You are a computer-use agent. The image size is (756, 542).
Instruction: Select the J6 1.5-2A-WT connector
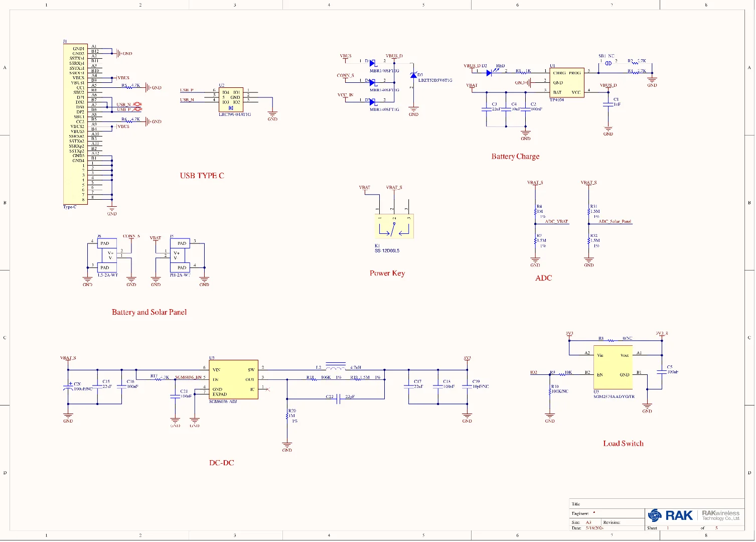coord(107,255)
